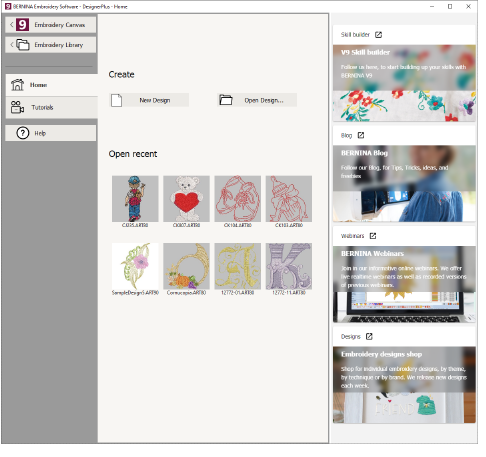The width and height of the screenshot is (486, 457).
Task: Select the Home tab in sidebar
Action: (x=52, y=85)
